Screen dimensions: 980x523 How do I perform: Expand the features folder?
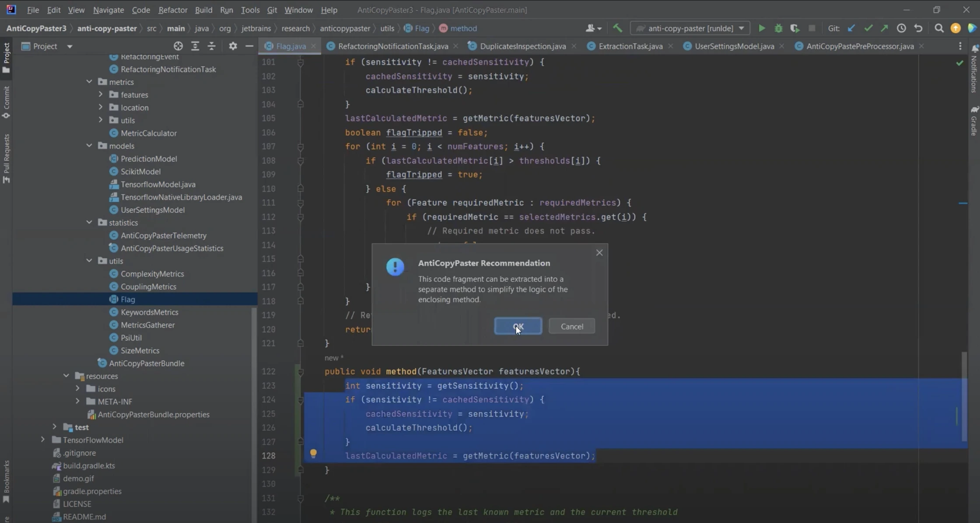coord(101,94)
